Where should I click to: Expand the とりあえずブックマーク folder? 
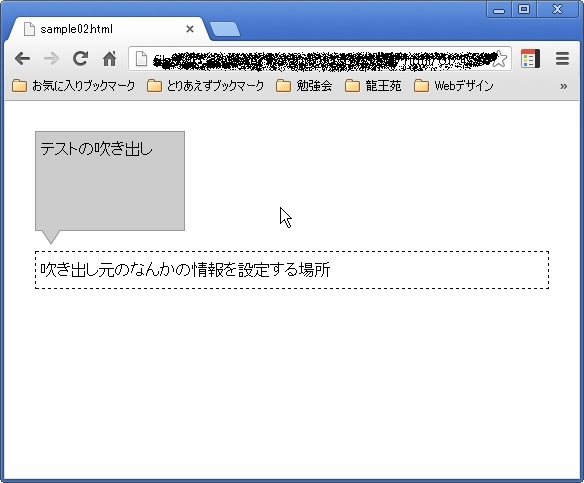tap(206, 86)
